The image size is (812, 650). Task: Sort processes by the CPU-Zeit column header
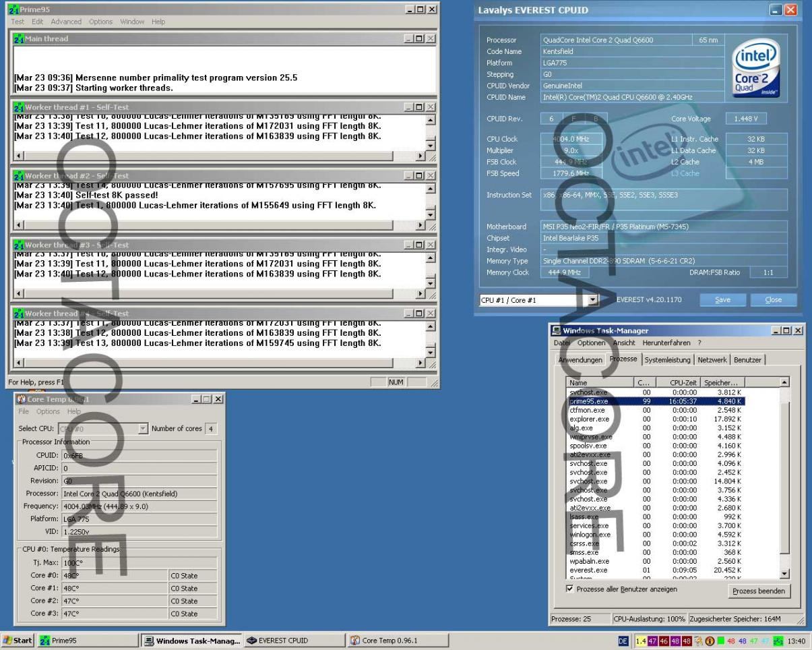[677, 382]
